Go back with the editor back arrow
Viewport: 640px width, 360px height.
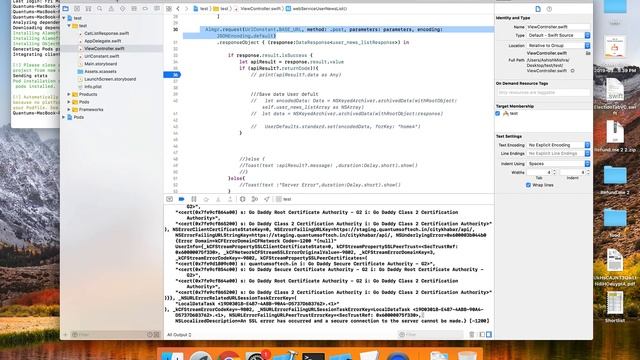click(178, 9)
